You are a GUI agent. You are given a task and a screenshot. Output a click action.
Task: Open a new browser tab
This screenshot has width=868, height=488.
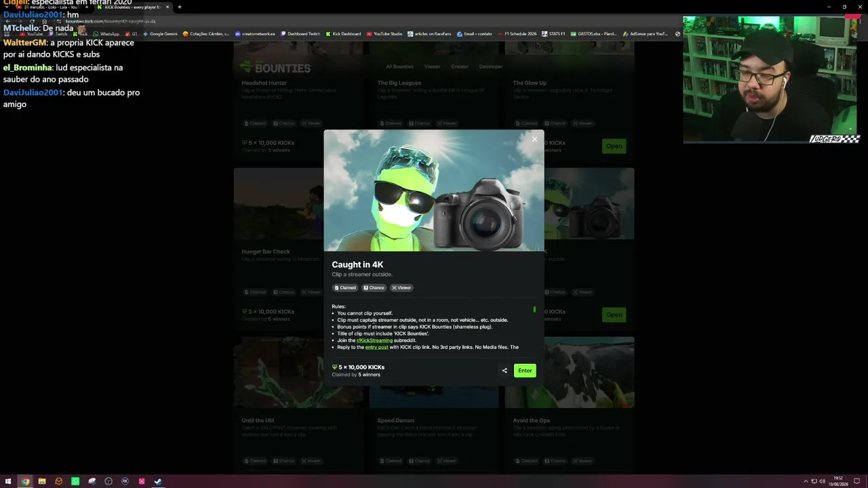[x=180, y=7]
